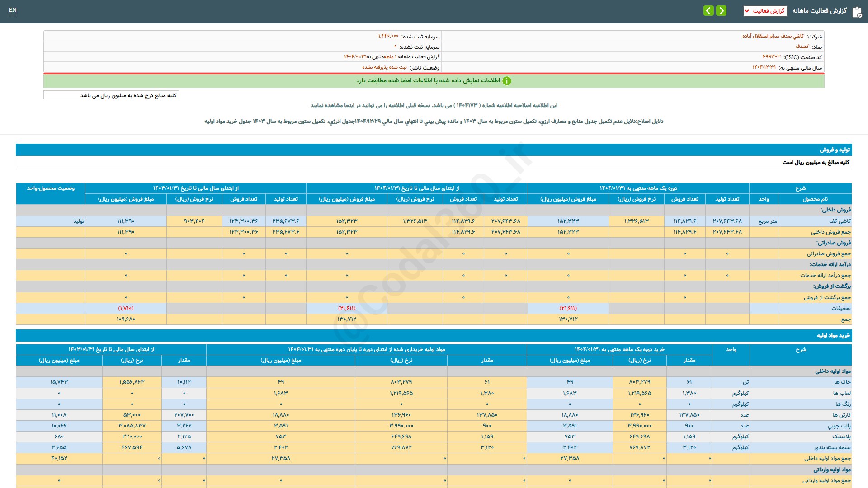This screenshot has height=488, width=868.
Task: Click the گزارش فعالیت ماهانه page title
Action: (x=819, y=11)
